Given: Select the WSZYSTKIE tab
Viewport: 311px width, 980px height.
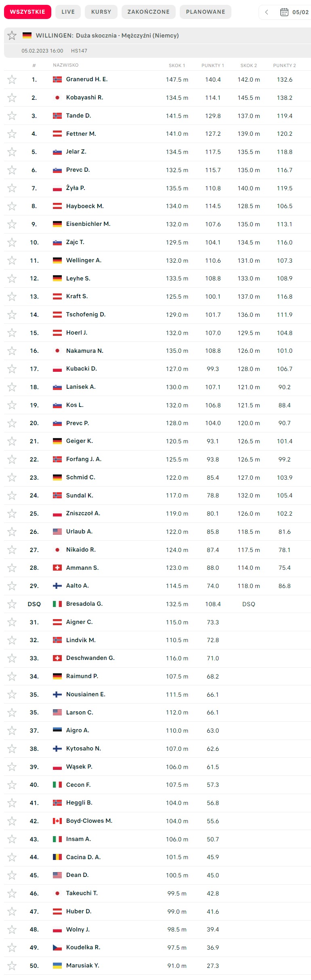Looking at the screenshot, I should pyautogui.click(x=27, y=12).
